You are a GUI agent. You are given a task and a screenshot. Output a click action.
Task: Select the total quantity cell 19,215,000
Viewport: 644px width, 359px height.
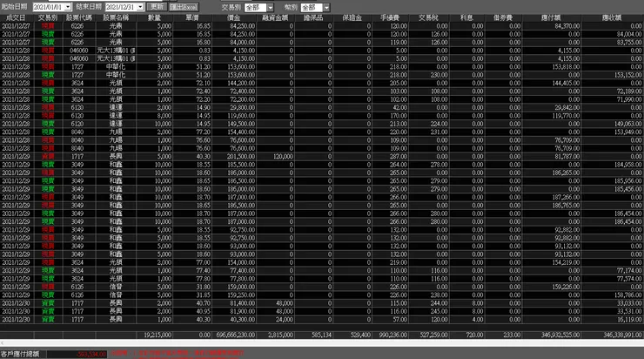coord(154,335)
